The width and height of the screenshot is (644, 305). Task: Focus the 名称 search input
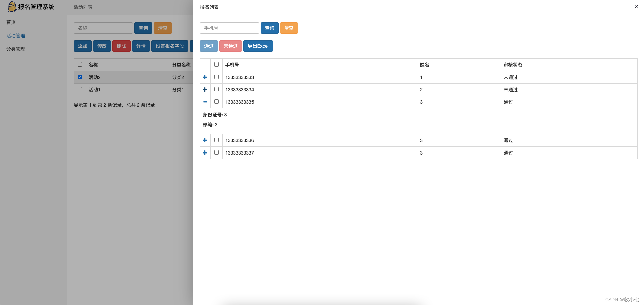(103, 28)
